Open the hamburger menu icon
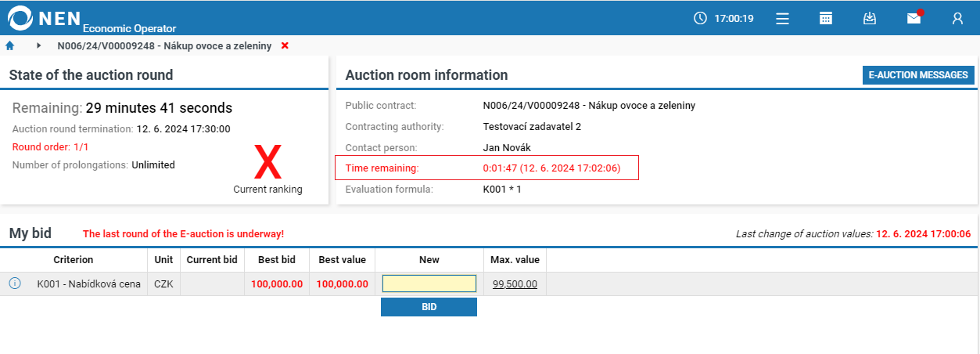Screen dimensions: 980x354 pos(782,18)
